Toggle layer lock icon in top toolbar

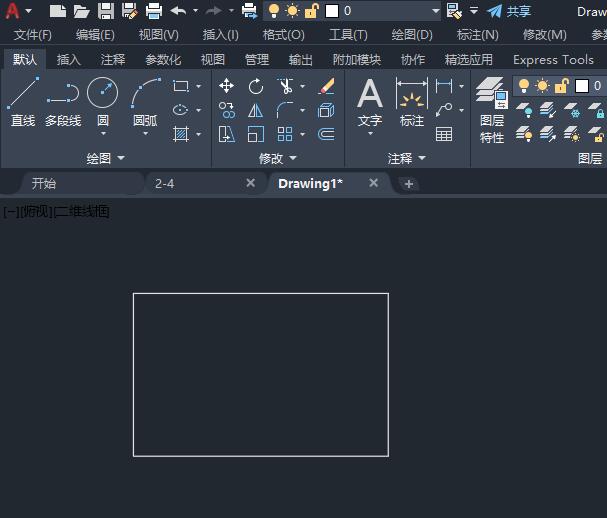point(312,11)
